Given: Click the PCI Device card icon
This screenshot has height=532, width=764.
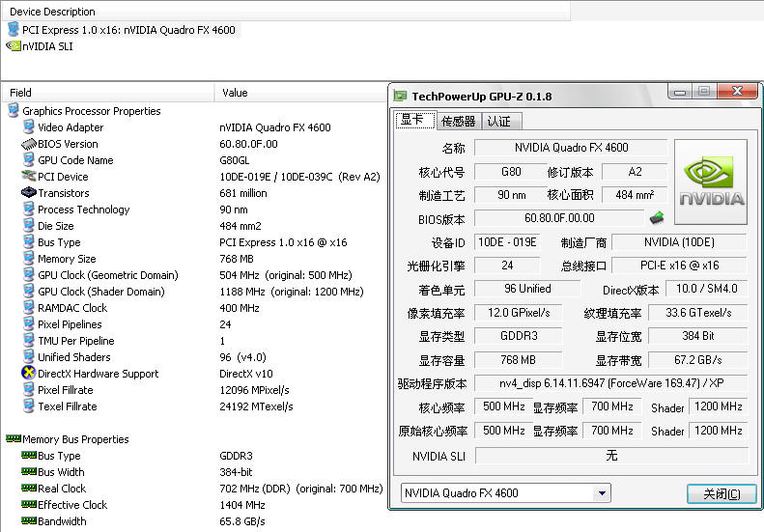Looking at the screenshot, I should 29,176.
